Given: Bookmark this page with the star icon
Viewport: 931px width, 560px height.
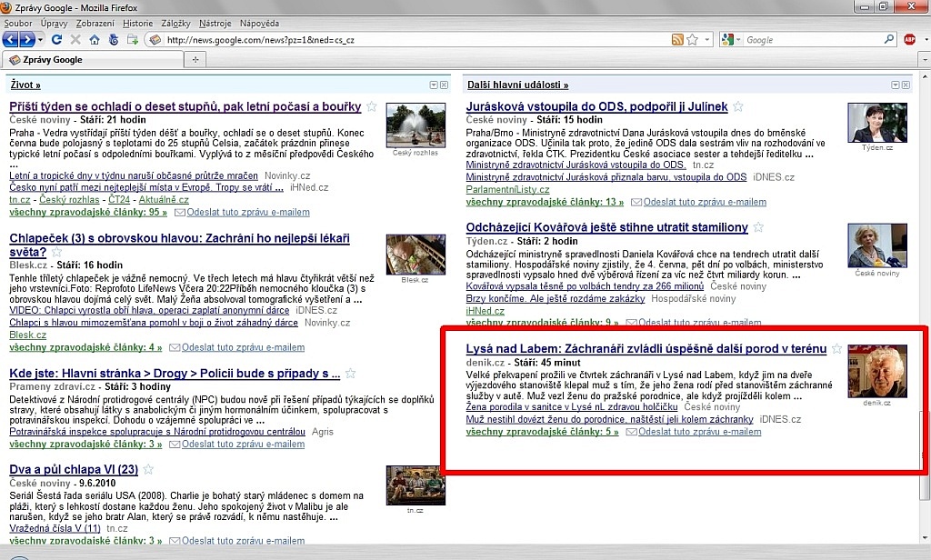Looking at the screenshot, I should click(x=692, y=40).
